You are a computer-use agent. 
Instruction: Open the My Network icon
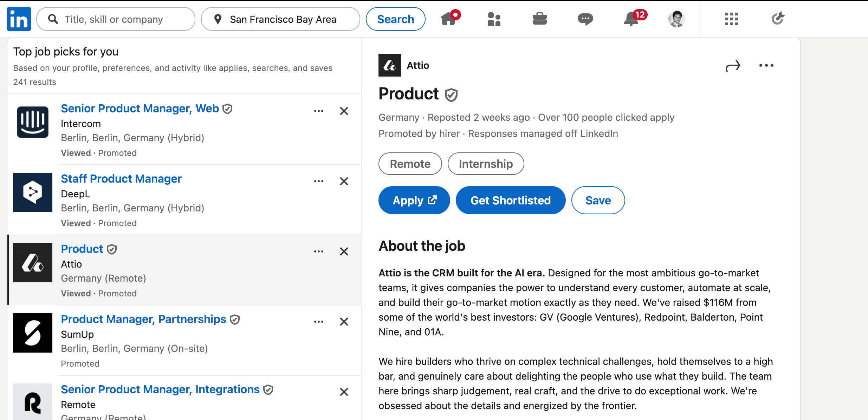tap(494, 19)
